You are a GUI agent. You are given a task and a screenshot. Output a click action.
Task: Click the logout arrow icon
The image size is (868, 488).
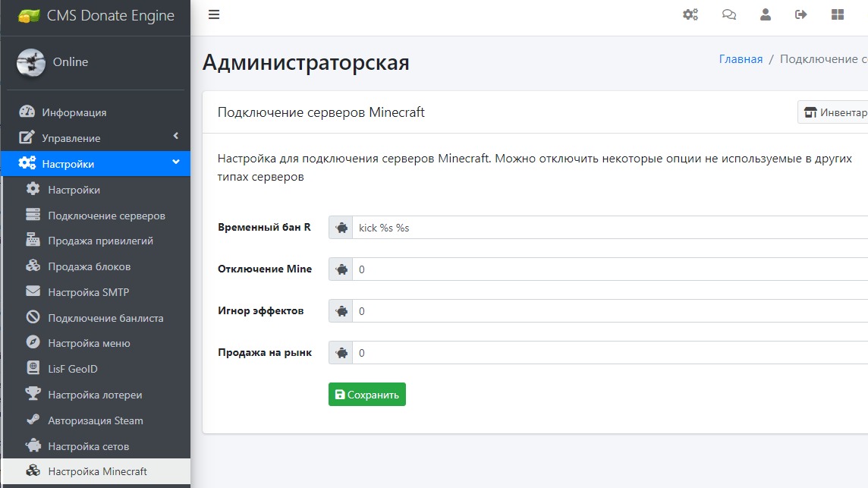pyautogui.click(x=800, y=14)
